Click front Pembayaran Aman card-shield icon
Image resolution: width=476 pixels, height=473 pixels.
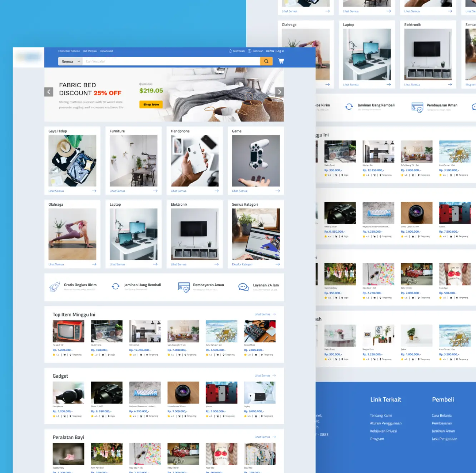click(184, 287)
